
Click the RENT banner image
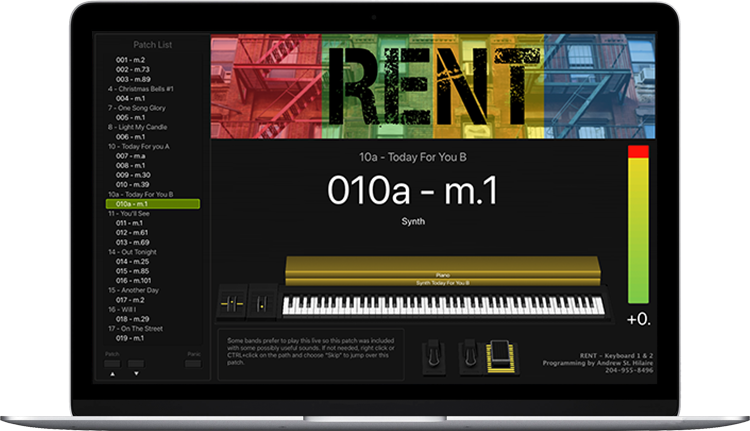coord(433,87)
